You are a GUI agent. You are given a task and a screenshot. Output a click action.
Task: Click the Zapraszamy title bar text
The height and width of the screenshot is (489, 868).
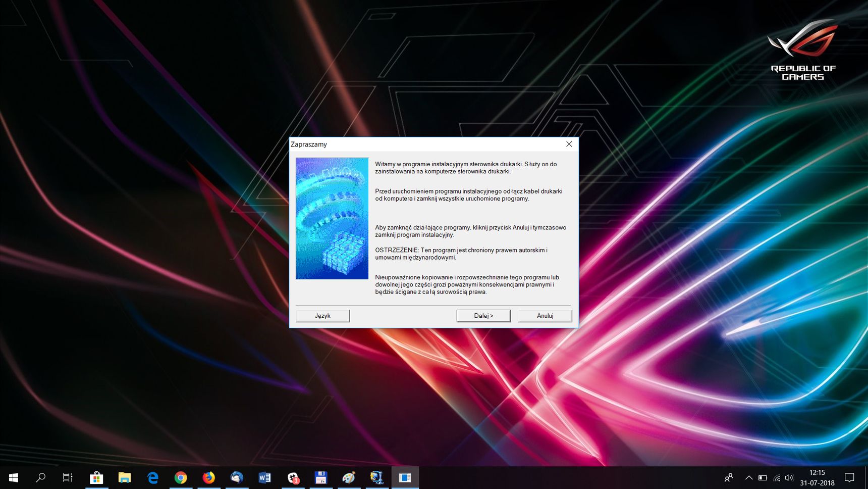309,144
